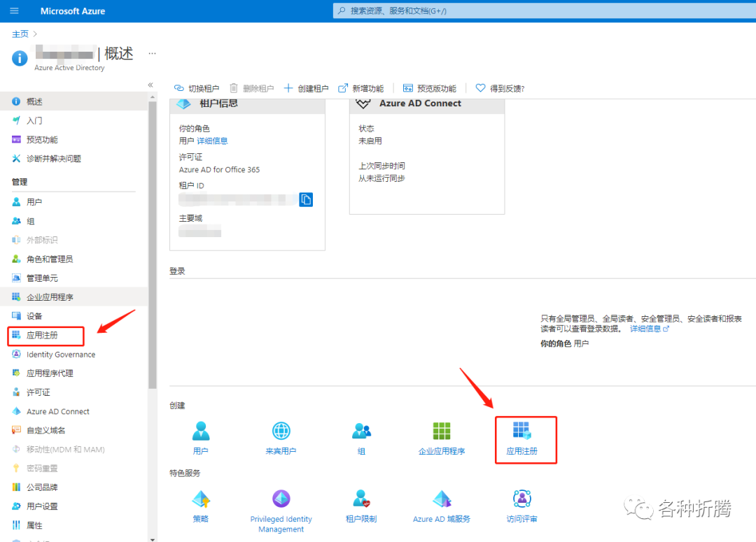Open 企业应用程序 sidebar item

73,297
